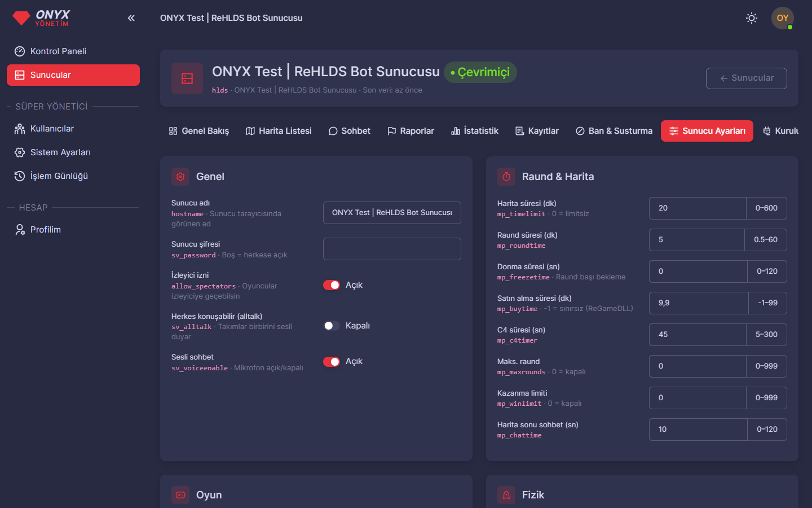
Task: Go to Profilim in the sidebar
Action: point(73,230)
